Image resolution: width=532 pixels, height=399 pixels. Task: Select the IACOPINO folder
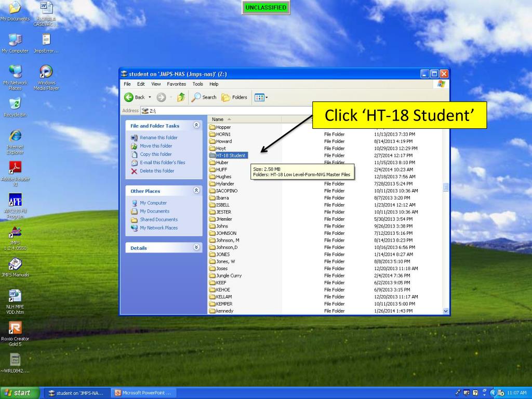[x=223, y=191]
